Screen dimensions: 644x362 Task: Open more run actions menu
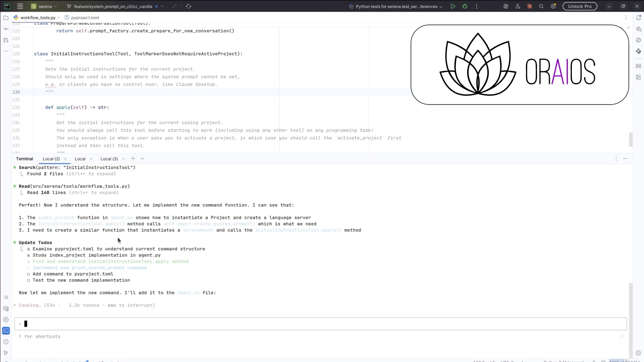pos(477,6)
